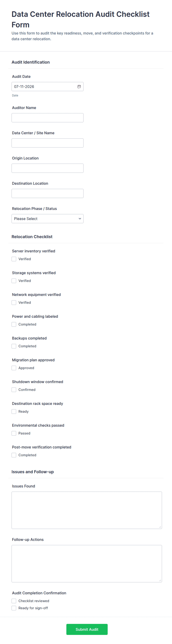Mark Power and cabling labeled as Completed
Viewport: 172px width, 644px height.
coord(14,324)
